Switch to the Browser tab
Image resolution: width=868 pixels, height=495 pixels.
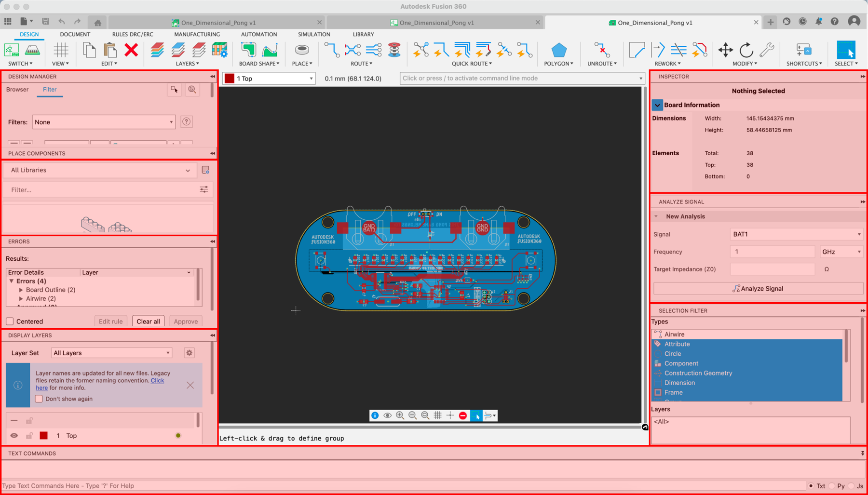[x=17, y=90]
